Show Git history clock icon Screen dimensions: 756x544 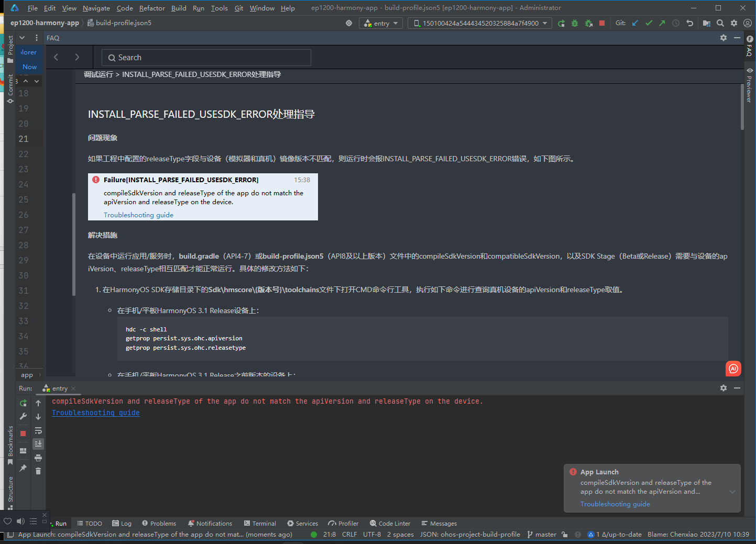click(676, 23)
